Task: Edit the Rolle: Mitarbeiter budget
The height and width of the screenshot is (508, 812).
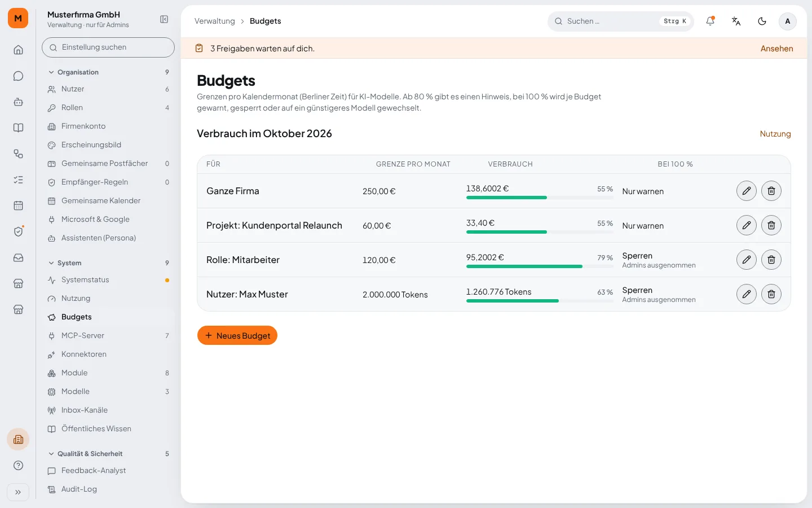Action: pos(747,260)
